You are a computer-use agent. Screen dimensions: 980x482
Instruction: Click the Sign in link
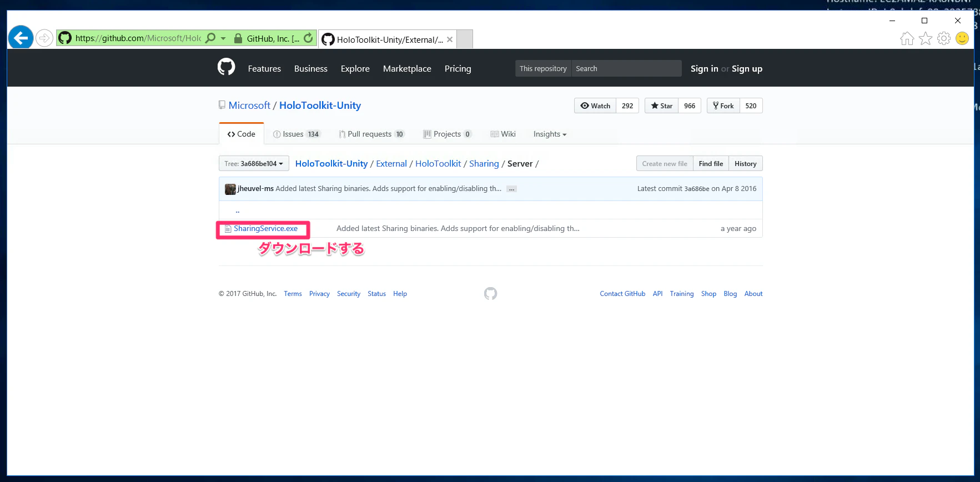704,68
